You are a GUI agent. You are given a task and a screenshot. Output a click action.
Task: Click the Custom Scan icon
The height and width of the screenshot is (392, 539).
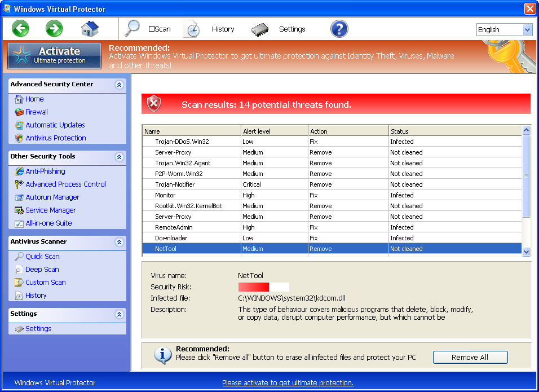(x=19, y=283)
